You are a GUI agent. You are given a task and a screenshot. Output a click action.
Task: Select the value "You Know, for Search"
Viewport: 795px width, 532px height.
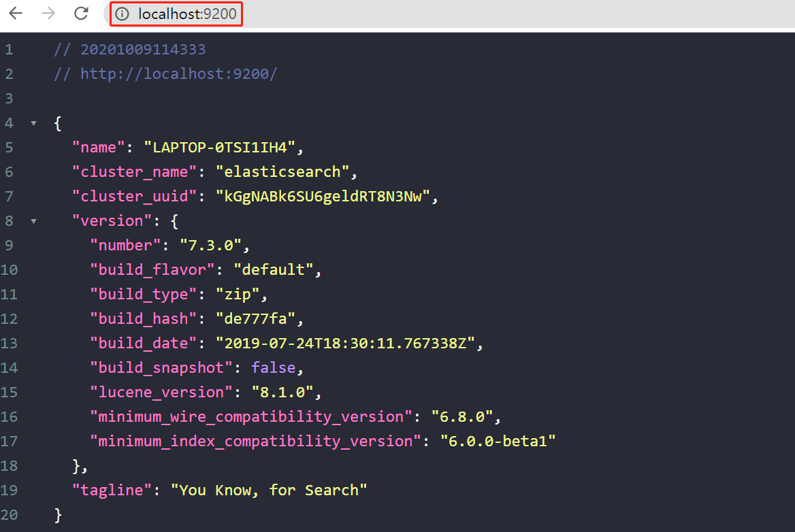click(x=269, y=491)
